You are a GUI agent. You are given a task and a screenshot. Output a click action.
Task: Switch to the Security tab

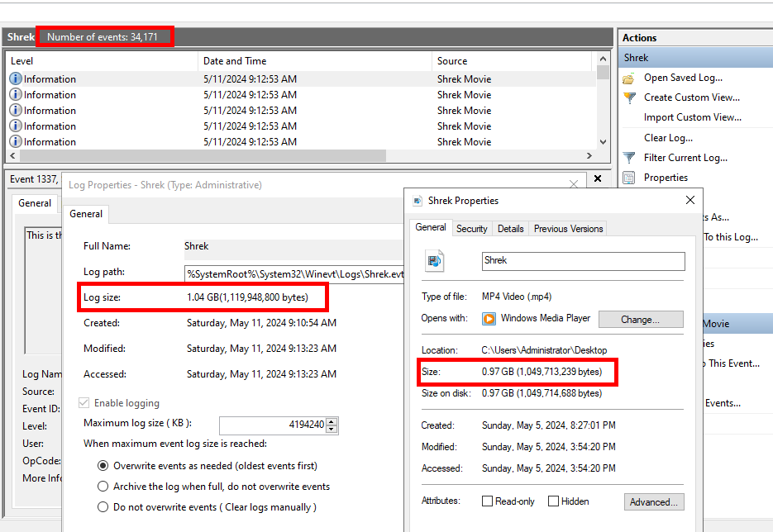(472, 229)
